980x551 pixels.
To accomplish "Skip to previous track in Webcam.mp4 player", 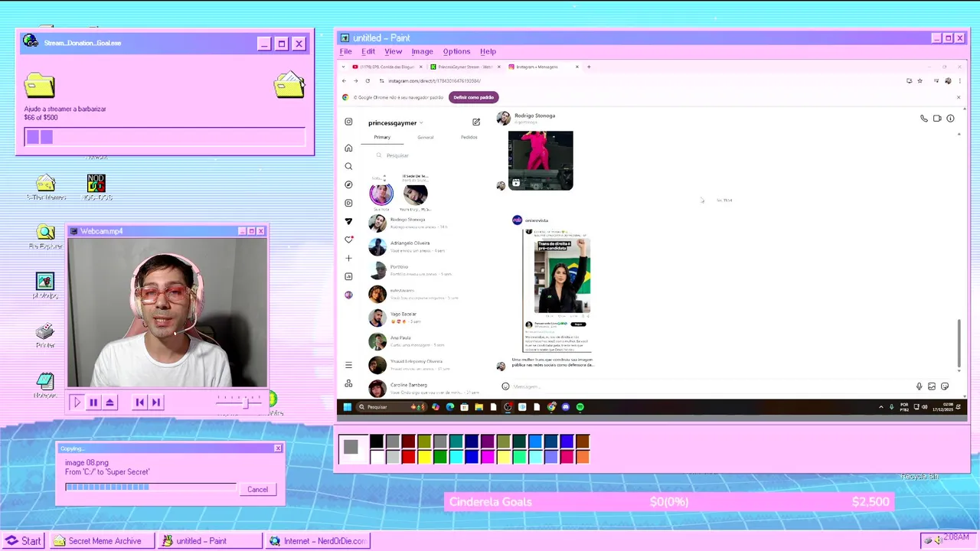I will pos(139,402).
